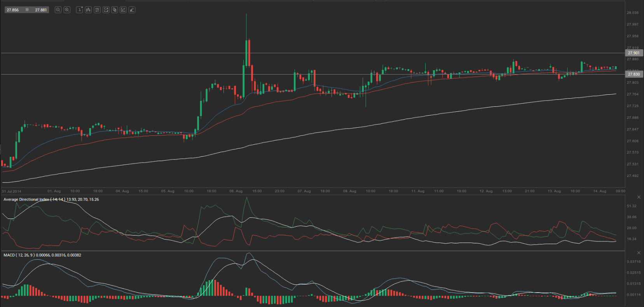Click the ask price 27.881
Viewport: 644px width, 307px height.
(x=41, y=10)
